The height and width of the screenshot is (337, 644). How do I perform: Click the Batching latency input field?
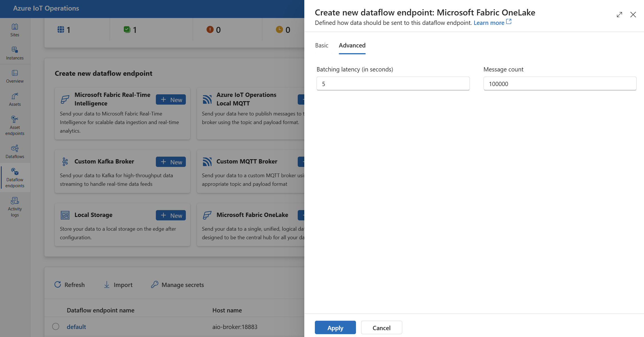(393, 83)
